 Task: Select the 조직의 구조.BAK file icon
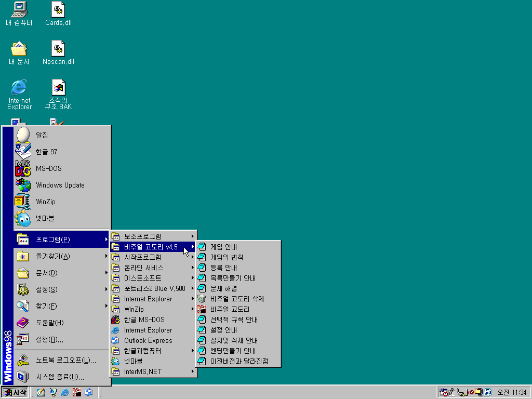point(58,95)
